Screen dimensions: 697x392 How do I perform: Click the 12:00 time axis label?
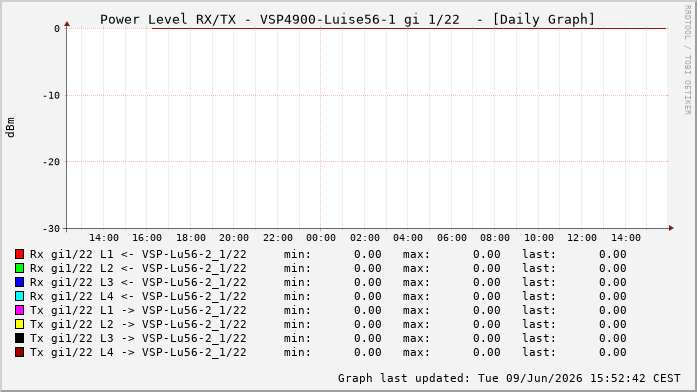pos(582,238)
